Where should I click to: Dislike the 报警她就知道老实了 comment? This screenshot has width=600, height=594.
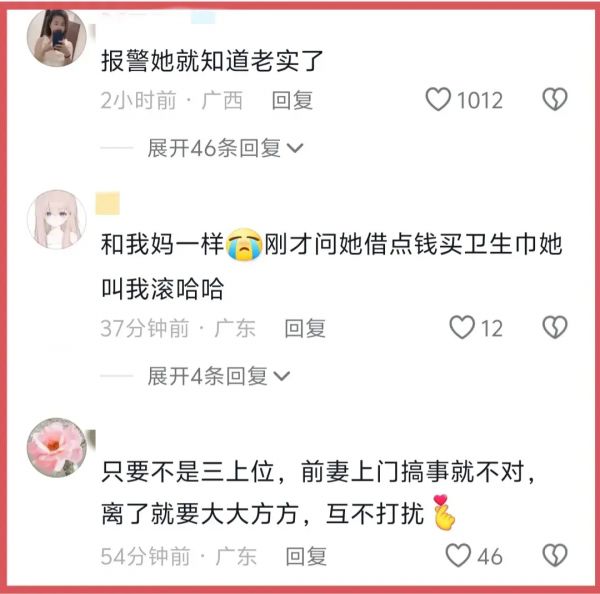click(x=555, y=100)
